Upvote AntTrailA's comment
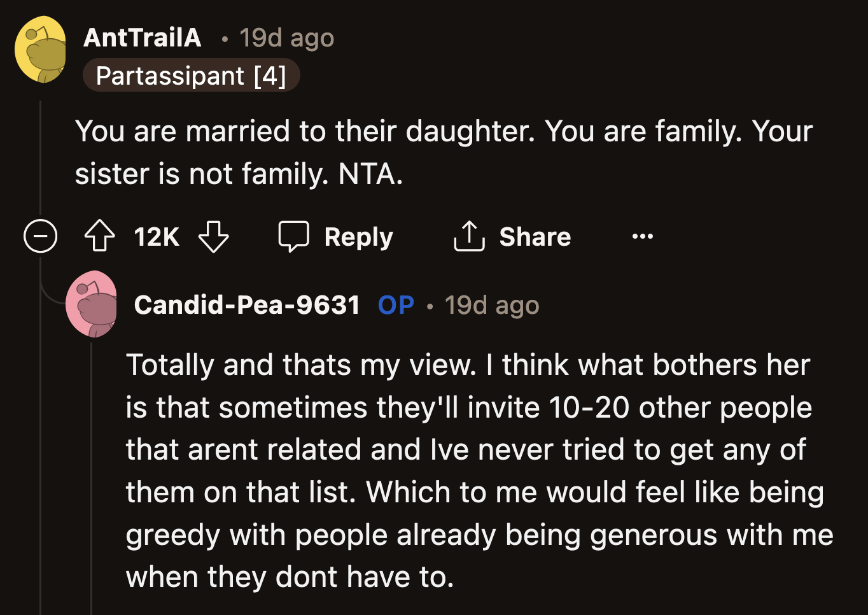The width and height of the screenshot is (868, 615). (99, 236)
